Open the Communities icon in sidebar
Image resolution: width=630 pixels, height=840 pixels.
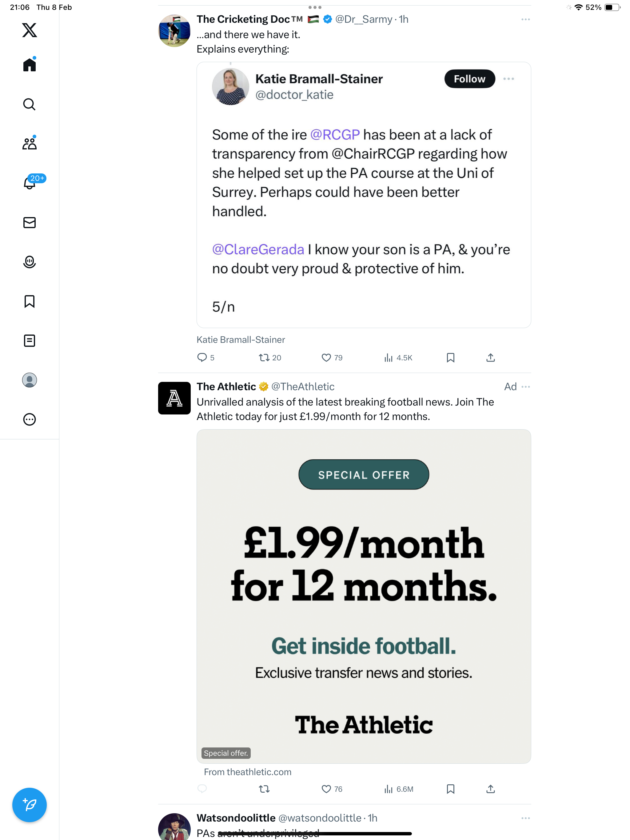[x=29, y=143]
